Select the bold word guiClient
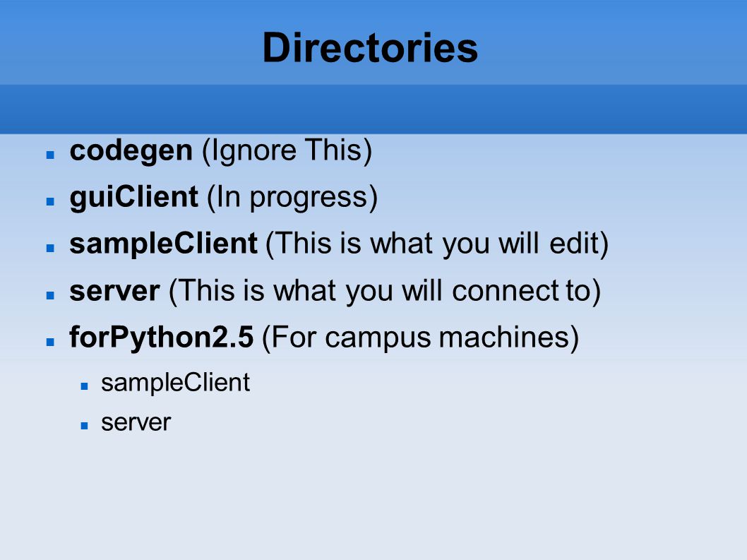 click(134, 197)
